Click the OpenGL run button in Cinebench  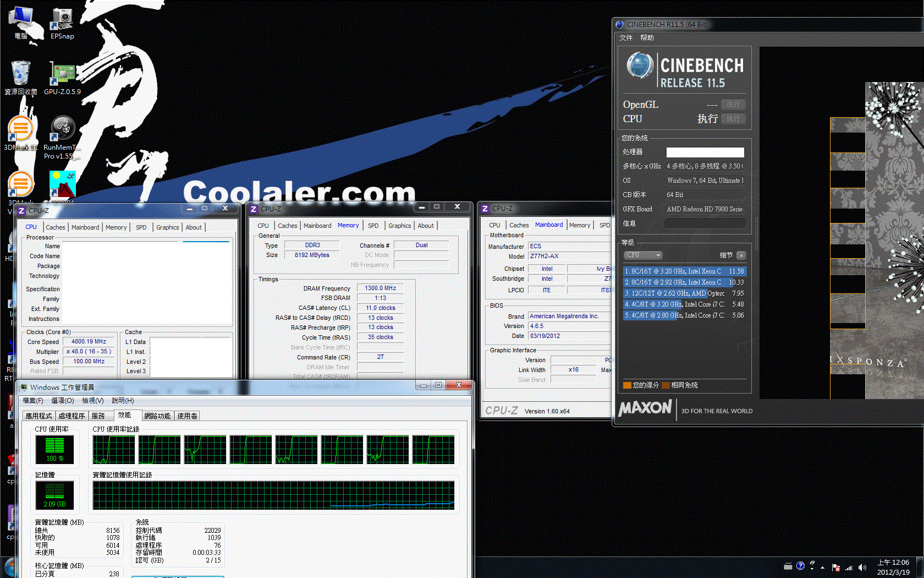pos(733,105)
